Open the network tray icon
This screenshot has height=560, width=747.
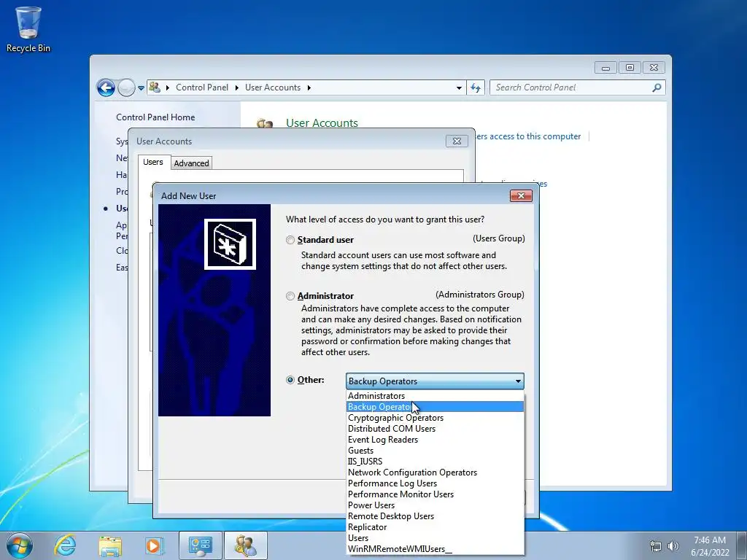(x=656, y=546)
